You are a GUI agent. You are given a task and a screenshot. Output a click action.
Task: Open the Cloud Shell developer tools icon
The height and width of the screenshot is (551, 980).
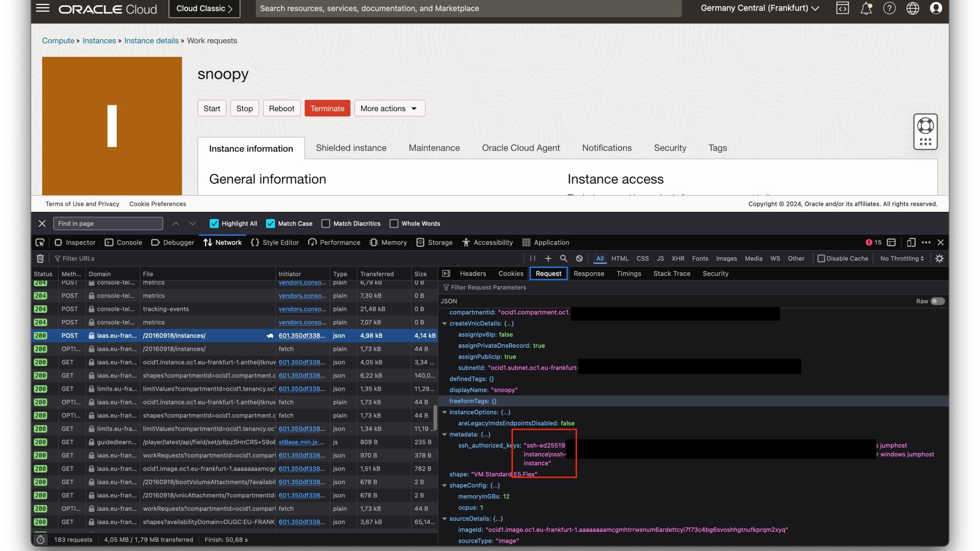[x=843, y=8]
